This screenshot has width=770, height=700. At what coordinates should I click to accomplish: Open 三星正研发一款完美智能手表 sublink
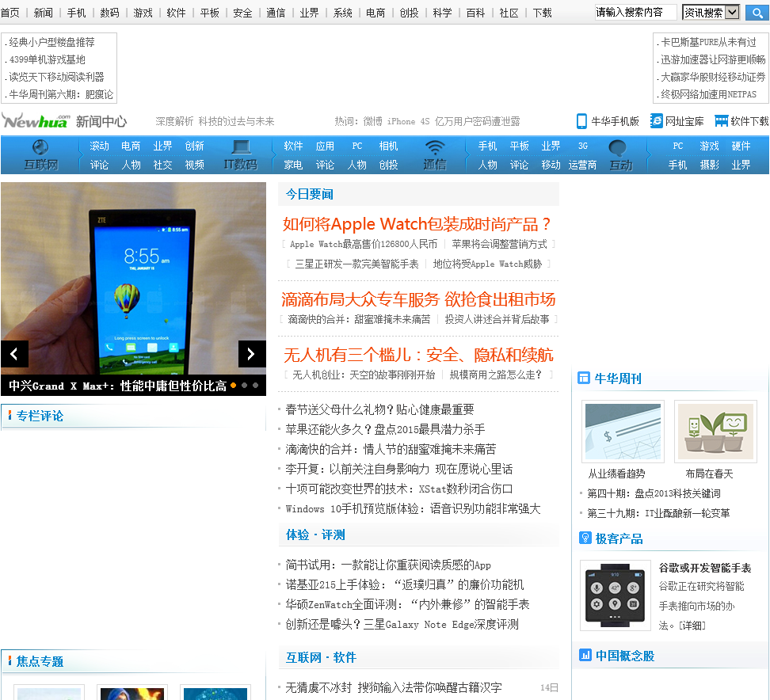click(356, 264)
